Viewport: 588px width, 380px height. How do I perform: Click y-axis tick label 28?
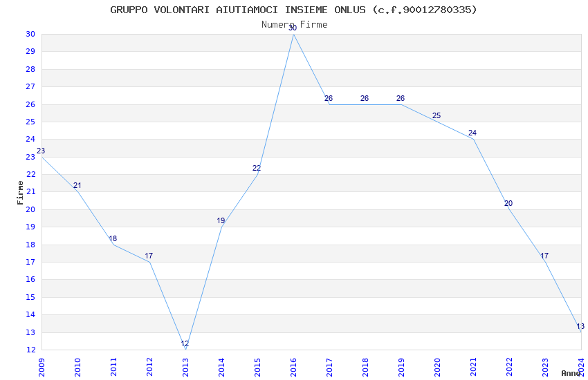click(30, 69)
